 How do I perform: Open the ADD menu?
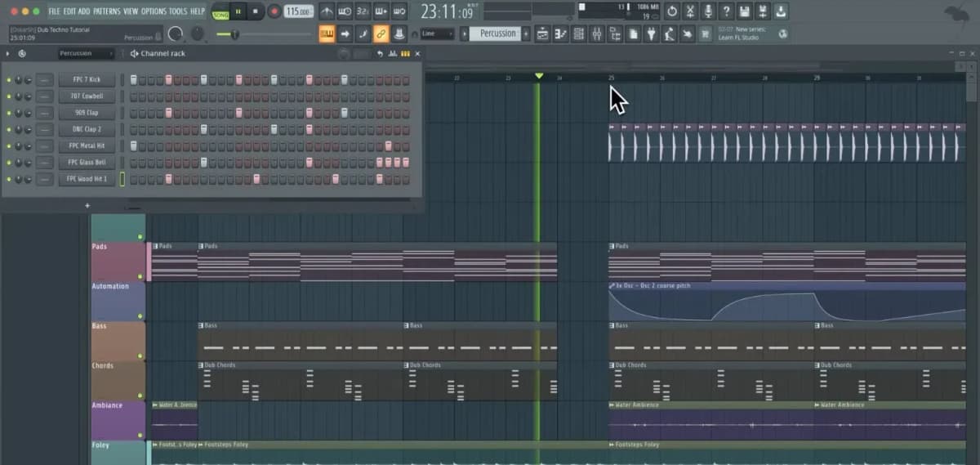pos(84,11)
